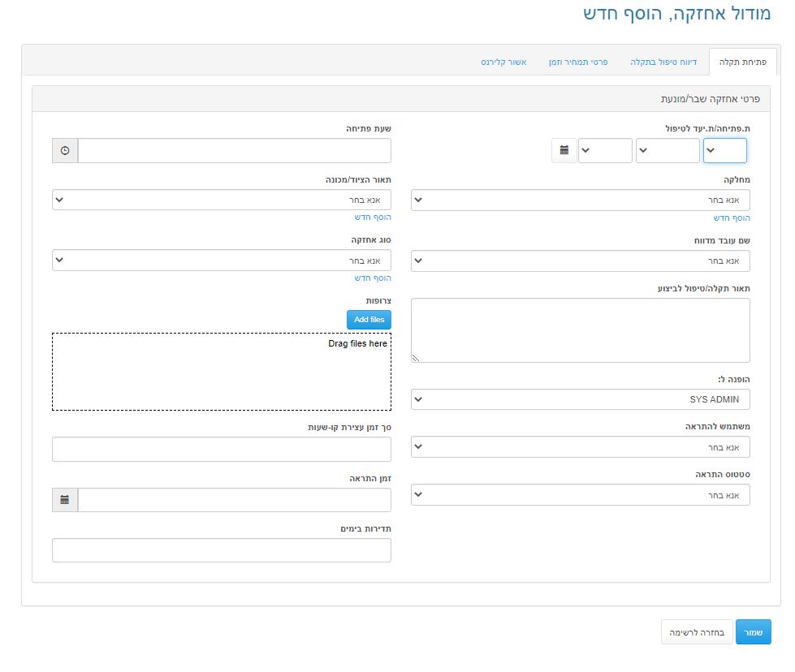Viewport: 795px width, 672px height.
Task: Select the משתמש להתראה dropdown
Action: (580, 447)
